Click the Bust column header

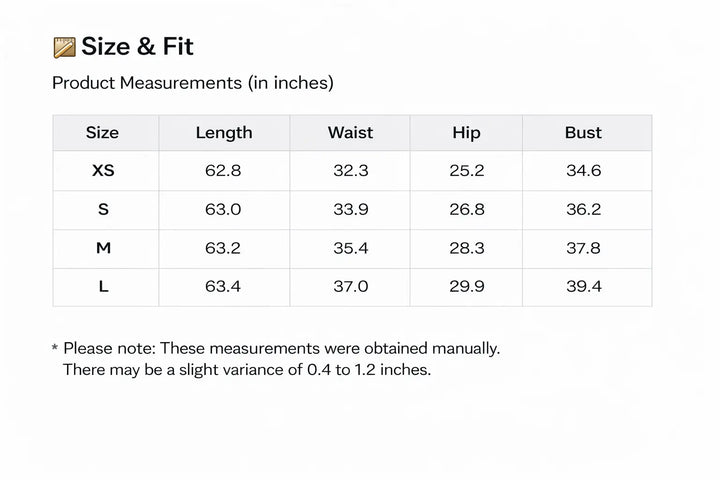(x=583, y=133)
